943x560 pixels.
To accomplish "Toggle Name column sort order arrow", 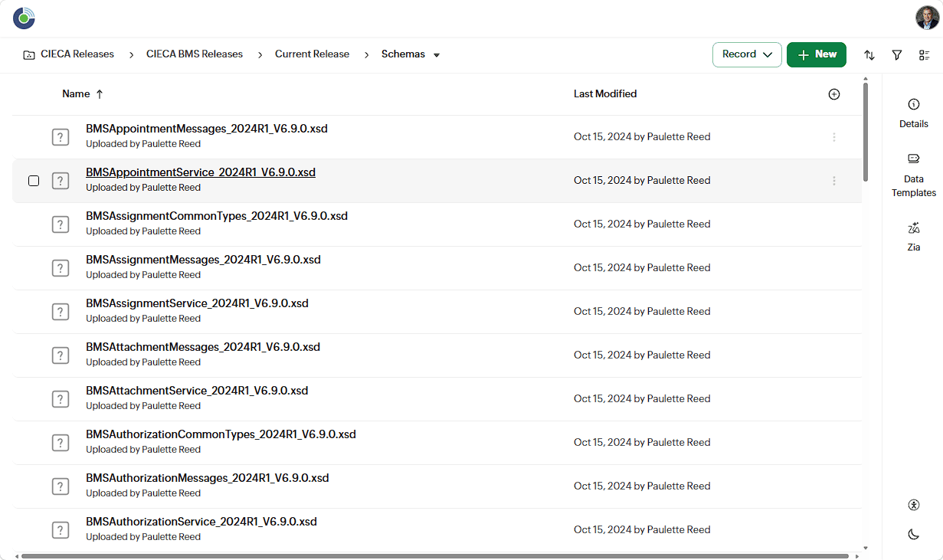I will [x=99, y=94].
